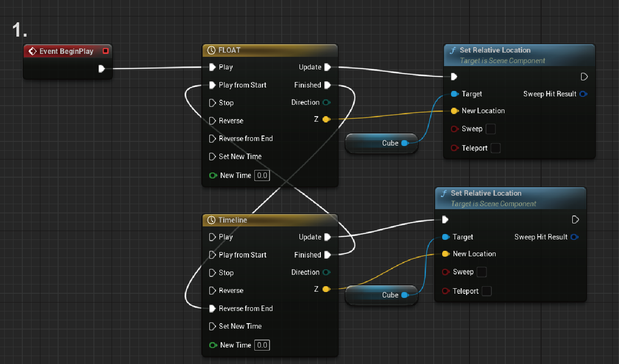Select the FLOAT timeline node header
The height and width of the screenshot is (364, 619).
270,50
